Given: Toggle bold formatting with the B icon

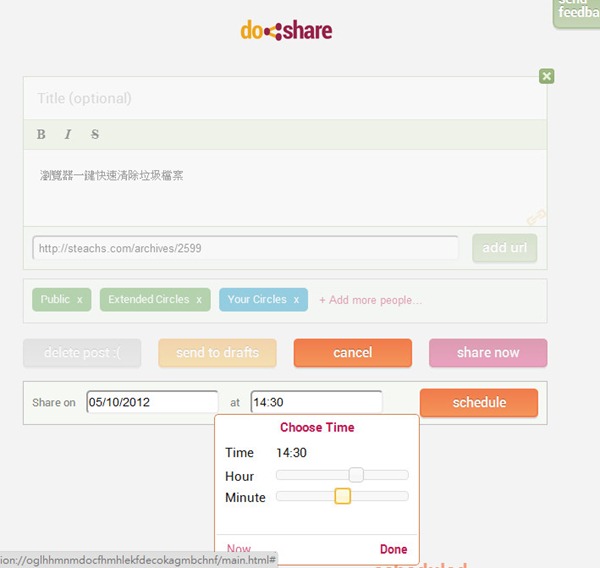Looking at the screenshot, I should tap(41, 134).
